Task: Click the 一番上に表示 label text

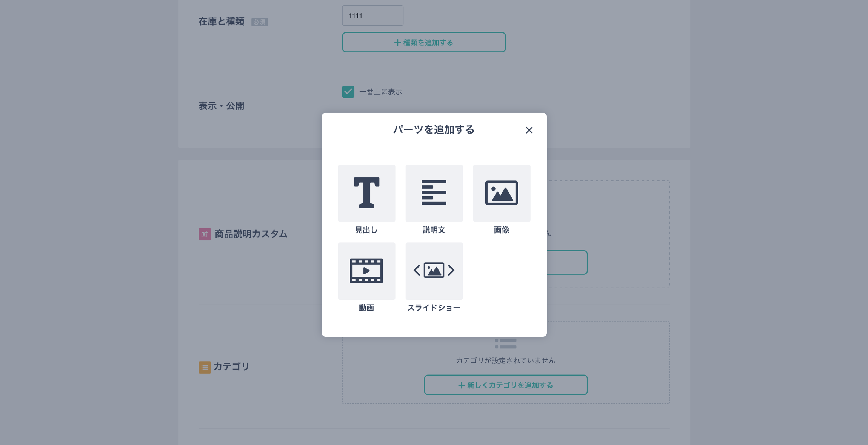Action: point(380,92)
